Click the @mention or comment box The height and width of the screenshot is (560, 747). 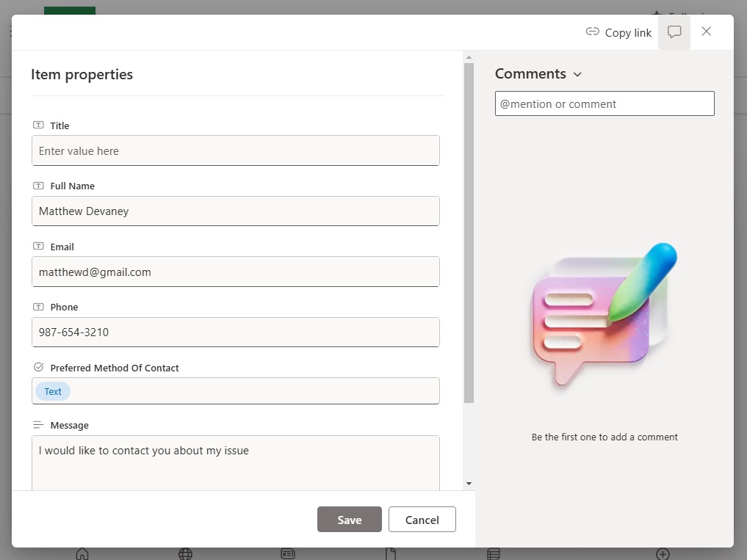[x=605, y=103]
